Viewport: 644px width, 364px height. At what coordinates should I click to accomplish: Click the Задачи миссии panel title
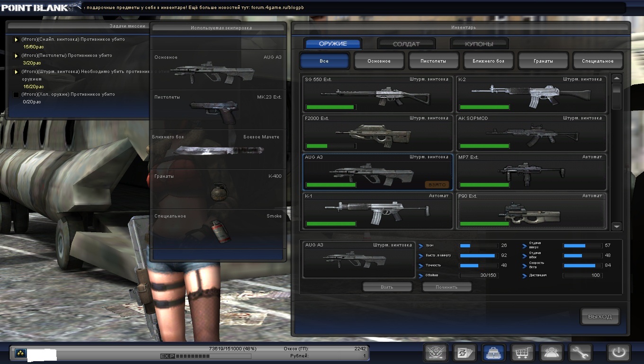[127, 26]
